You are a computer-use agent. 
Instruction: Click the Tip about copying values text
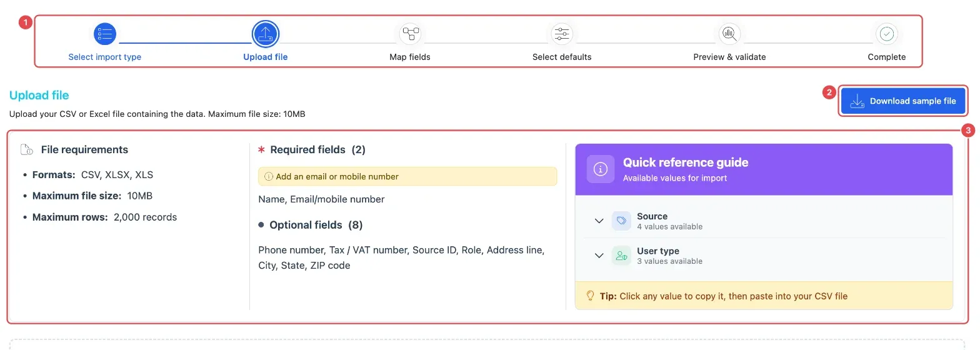724,296
